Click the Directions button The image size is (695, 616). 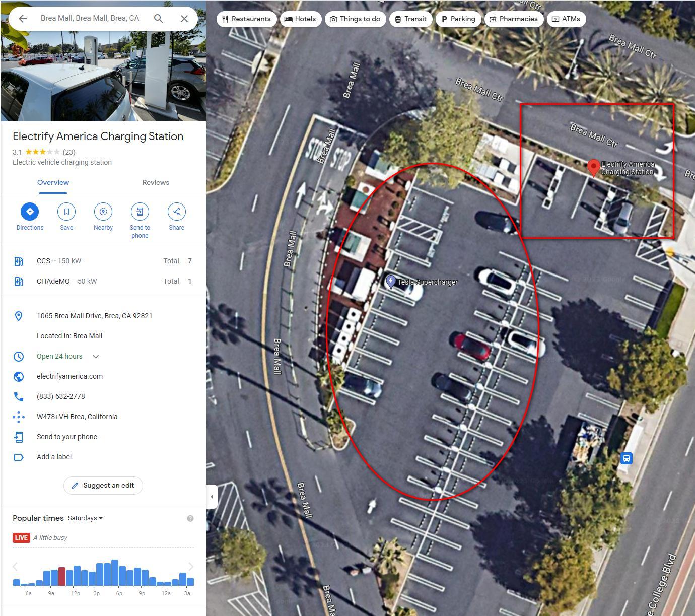30,212
